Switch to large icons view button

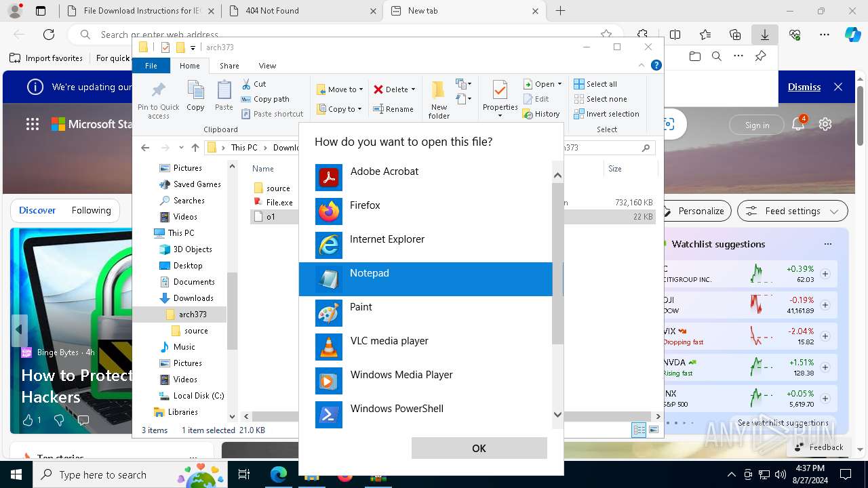[654, 430]
